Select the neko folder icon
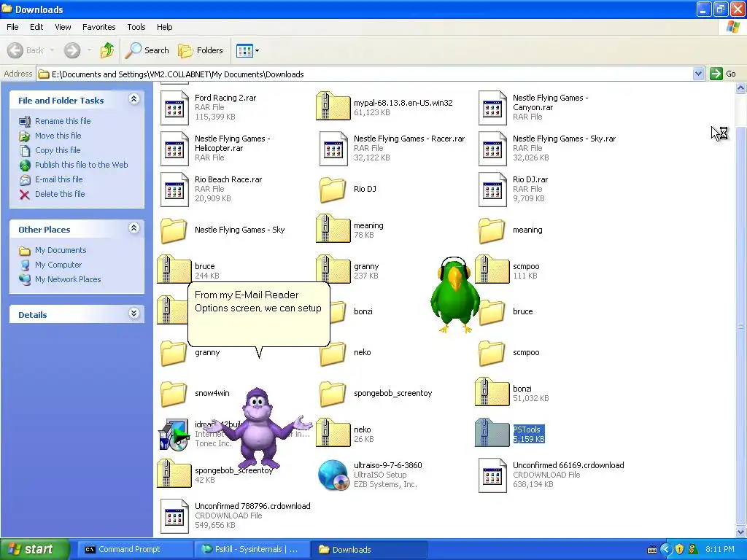This screenshot has height=560, width=747. click(333, 353)
